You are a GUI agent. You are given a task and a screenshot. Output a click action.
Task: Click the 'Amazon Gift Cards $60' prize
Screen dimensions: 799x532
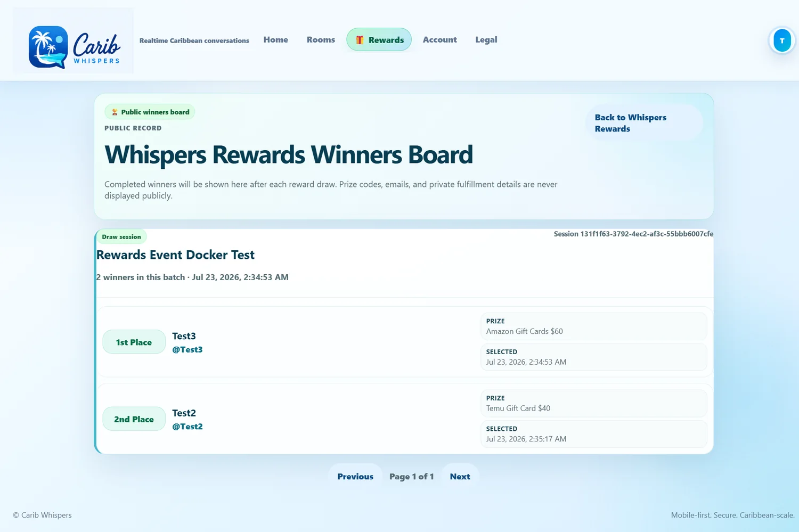coord(525,331)
